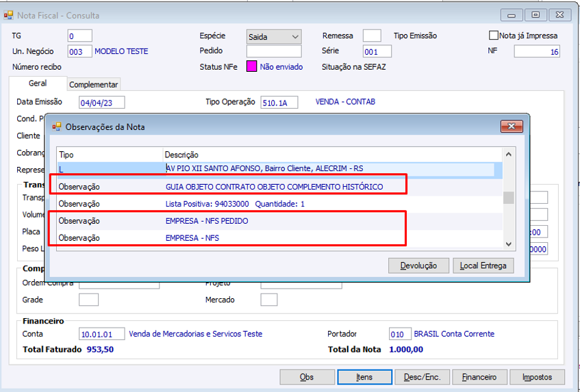Click the Data Emissão field 04/04/23
Viewport: 580px width, 392px height.
point(102,103)
